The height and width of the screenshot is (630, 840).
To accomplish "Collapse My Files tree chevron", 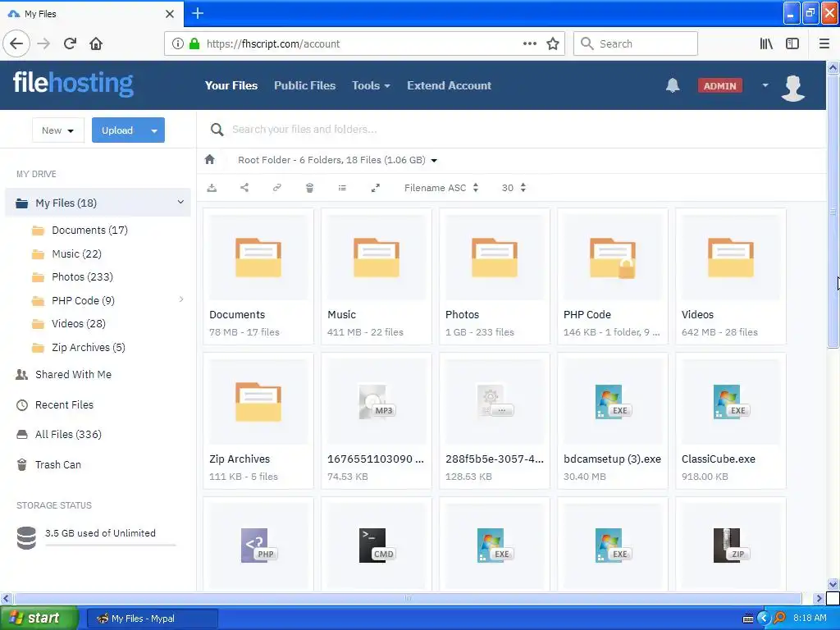I will point(180,202).
